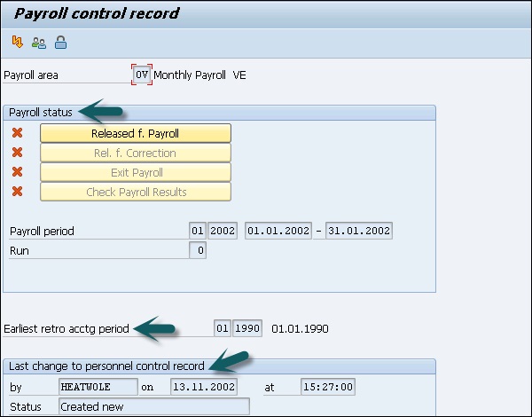Click red X beside Released f. Payroll
Screen dimensions: 532x417
[x=17, y=133]
